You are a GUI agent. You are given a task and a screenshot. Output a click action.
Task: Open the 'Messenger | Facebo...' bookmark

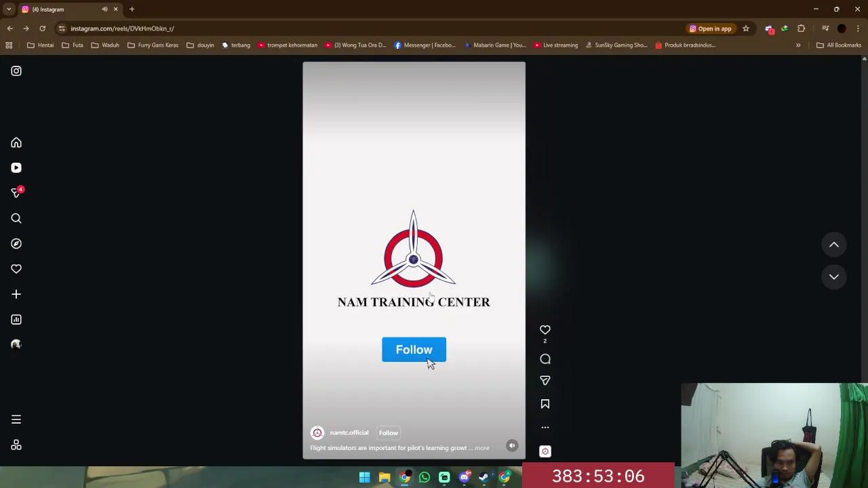pyautogui.click(x=425, y=45)
